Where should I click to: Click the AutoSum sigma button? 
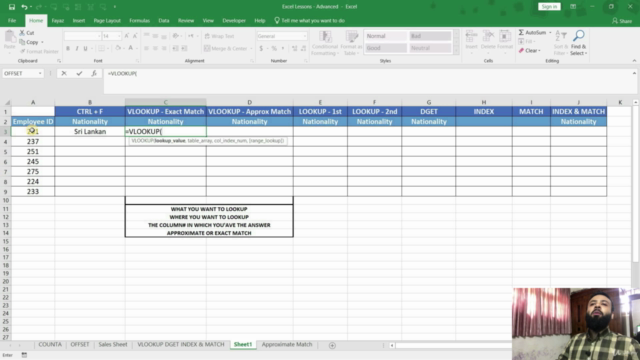click(x=532, y=32)
